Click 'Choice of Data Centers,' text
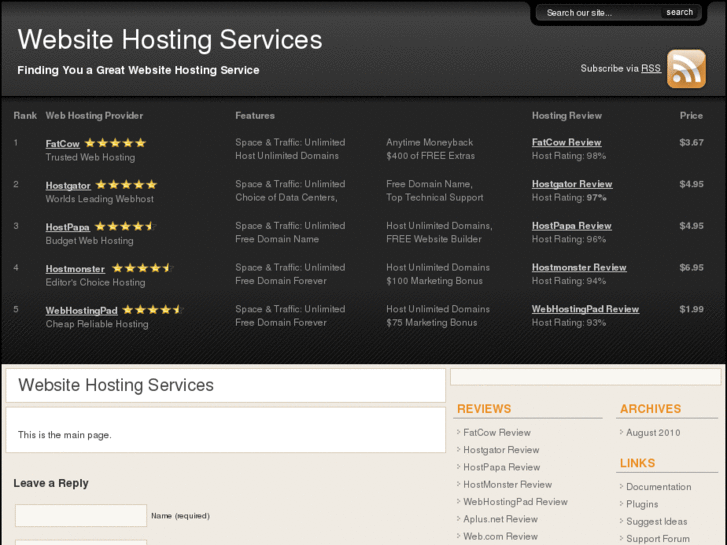 [x=287, y=198]
